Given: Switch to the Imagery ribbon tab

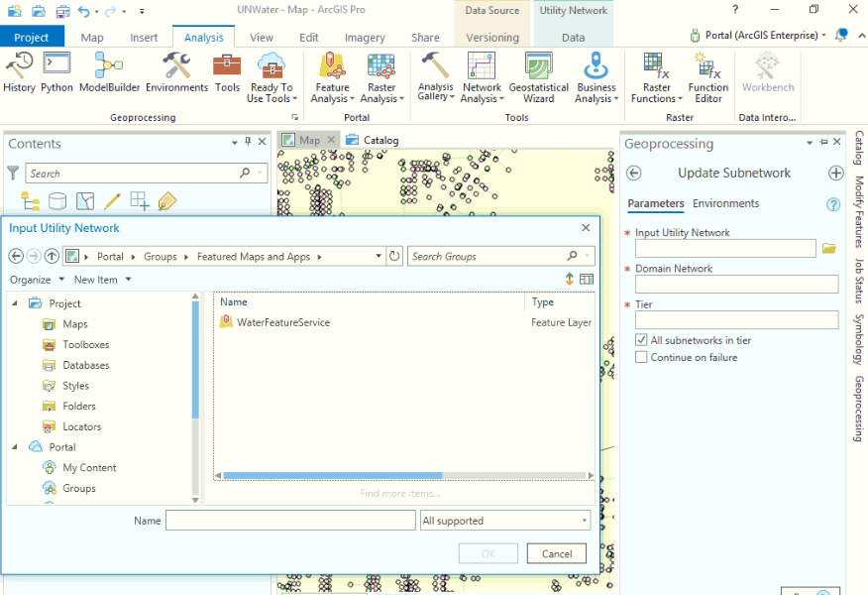Looking at the screenshot, I should click(365, 38).
